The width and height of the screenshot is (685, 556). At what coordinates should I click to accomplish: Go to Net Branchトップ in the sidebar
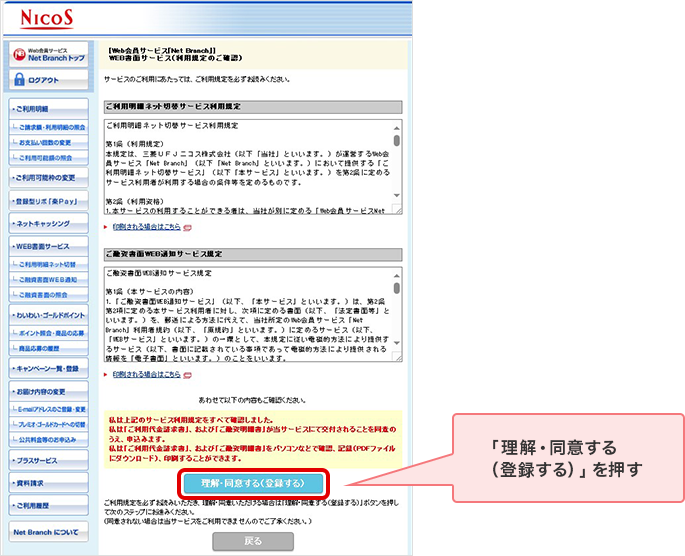48,55
